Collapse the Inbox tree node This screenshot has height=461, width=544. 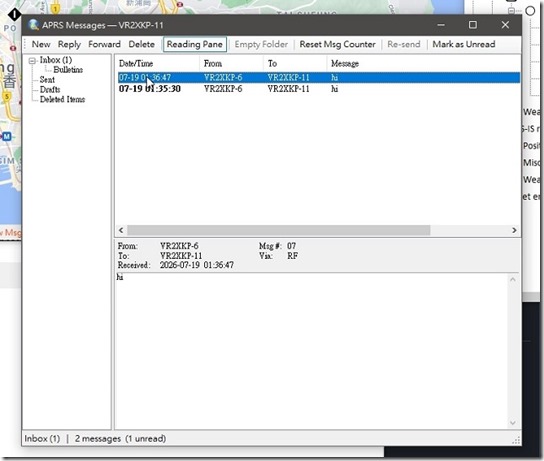tap(32, 61)
